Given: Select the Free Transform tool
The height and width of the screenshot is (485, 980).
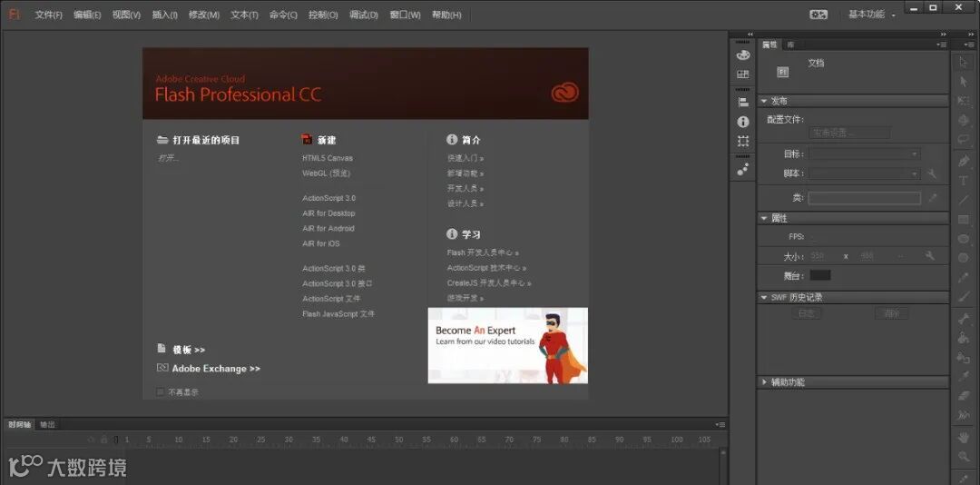Looking at the screenshot, I should (963, 101).
